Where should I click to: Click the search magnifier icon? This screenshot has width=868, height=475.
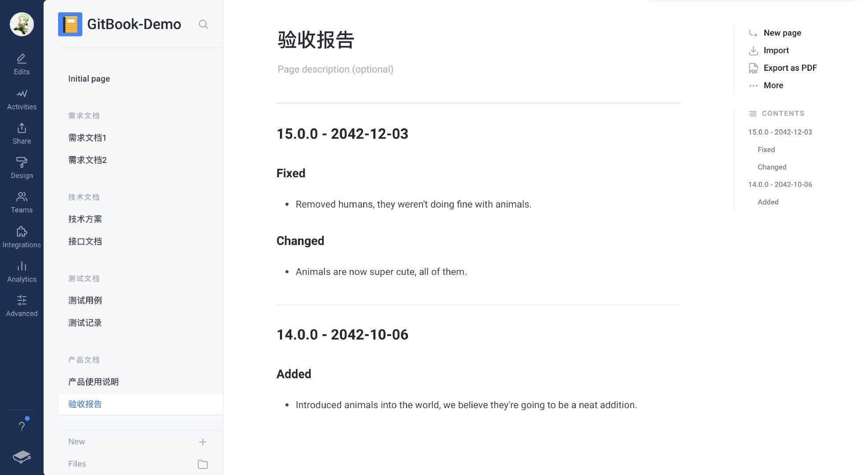click(x=203, y=24)
